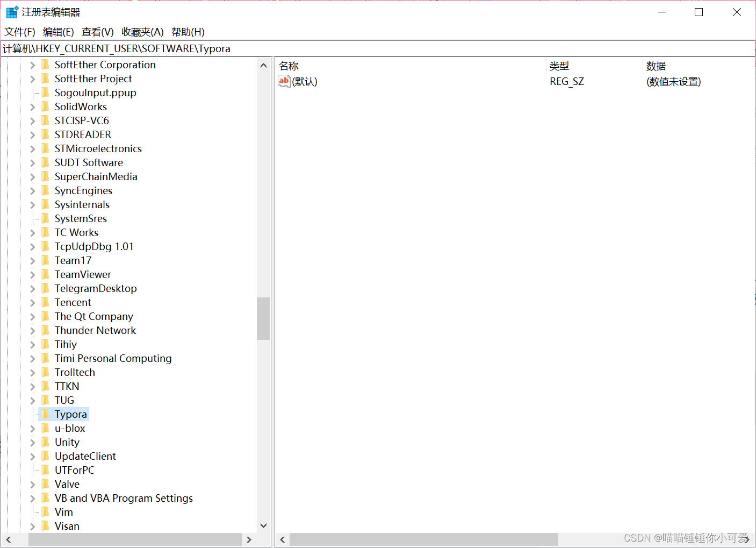
Task: Click the UTForPC folder icon
Action: click(x=46, y=470)
